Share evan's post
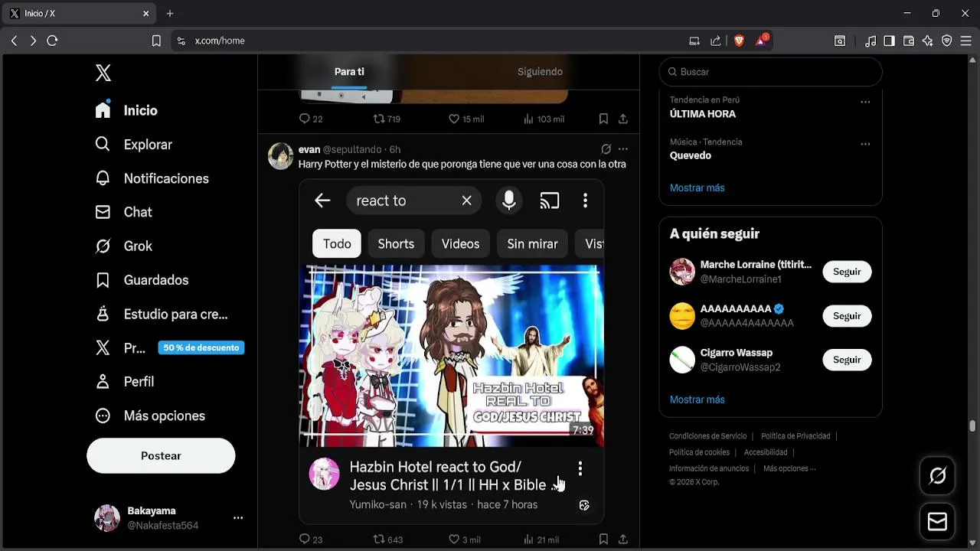Screen dimensions: 980x551 point(623,540)
